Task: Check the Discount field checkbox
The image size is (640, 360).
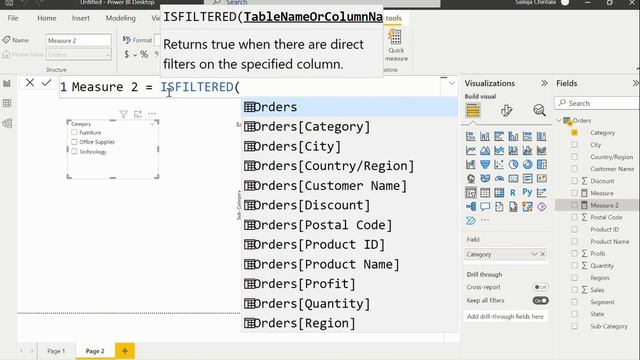Action: point(575,181)
